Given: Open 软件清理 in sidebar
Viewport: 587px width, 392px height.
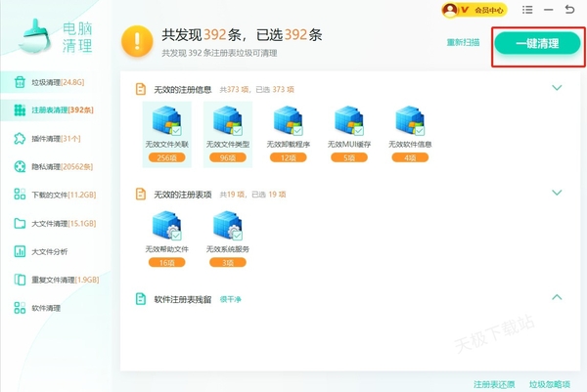Looking at the screenshot, I should (x=56, y=308).
